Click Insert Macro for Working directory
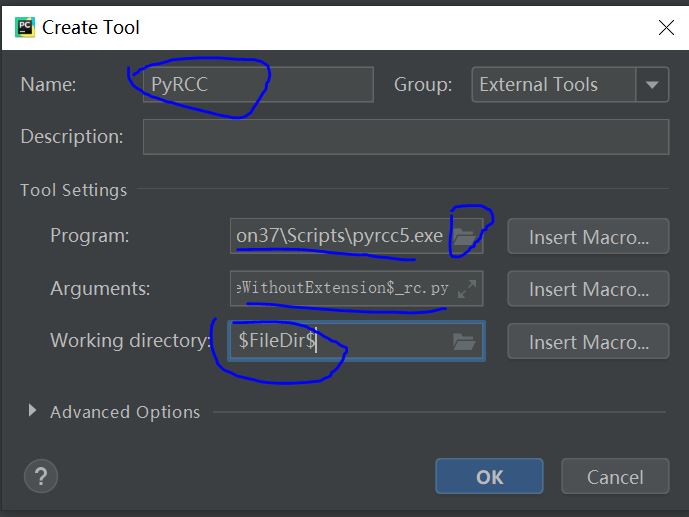689x517 pixels. [x=588, y=341]
